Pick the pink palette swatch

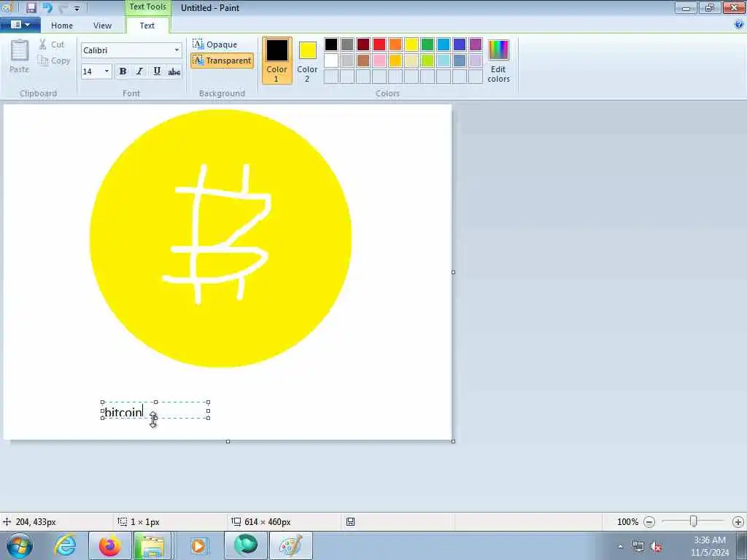pos(379,61)
